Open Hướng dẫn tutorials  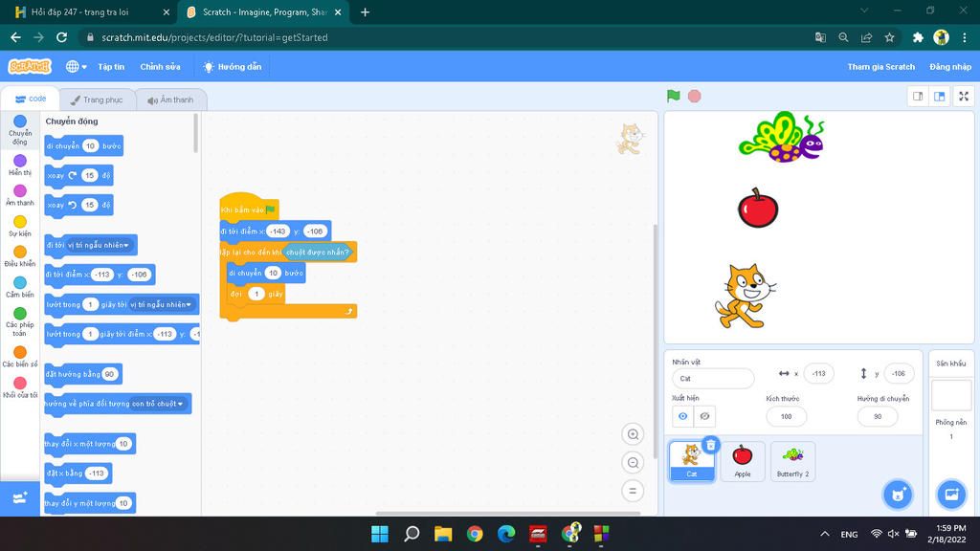[x=233, y=67]
